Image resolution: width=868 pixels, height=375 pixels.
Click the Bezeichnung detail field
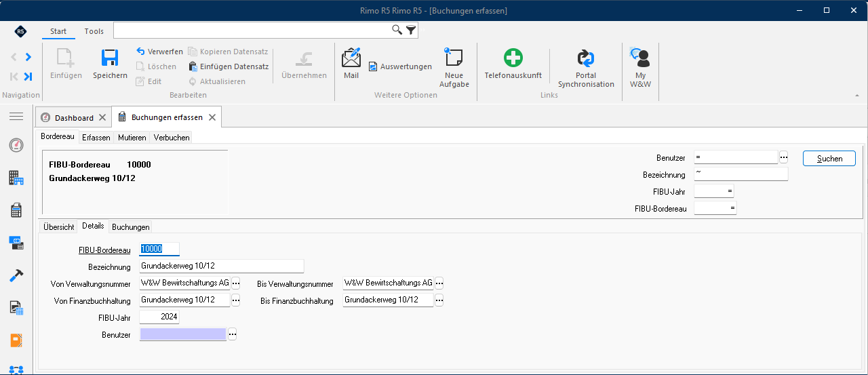(221, 266)
